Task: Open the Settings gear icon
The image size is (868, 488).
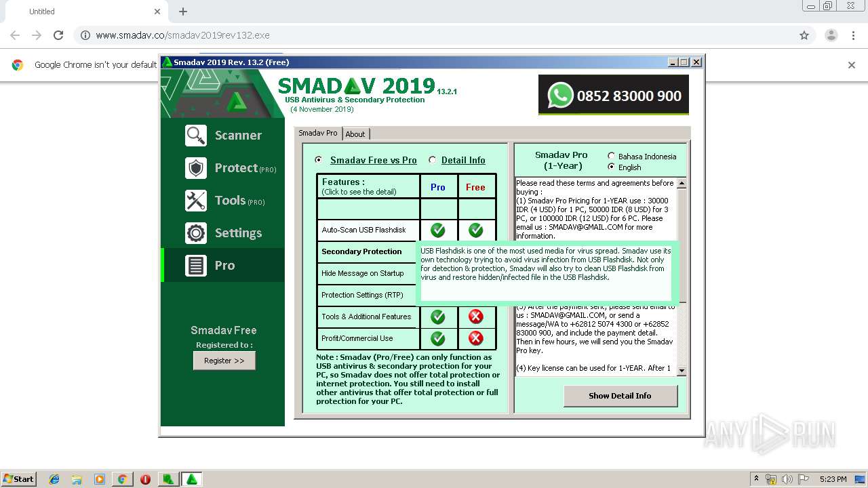Action: pos(196,233)
